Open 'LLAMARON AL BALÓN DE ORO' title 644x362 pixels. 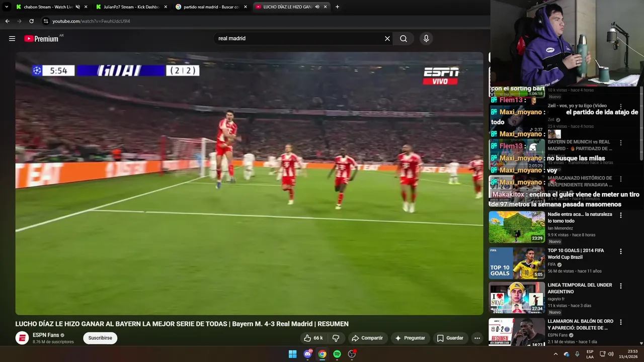pyautogui.click(x=580, y=324)
